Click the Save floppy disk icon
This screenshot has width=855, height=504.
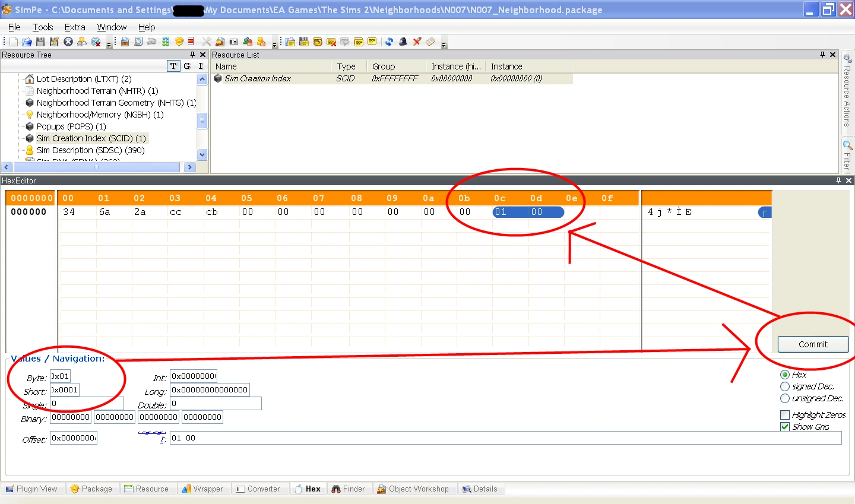tap(40, 42)
